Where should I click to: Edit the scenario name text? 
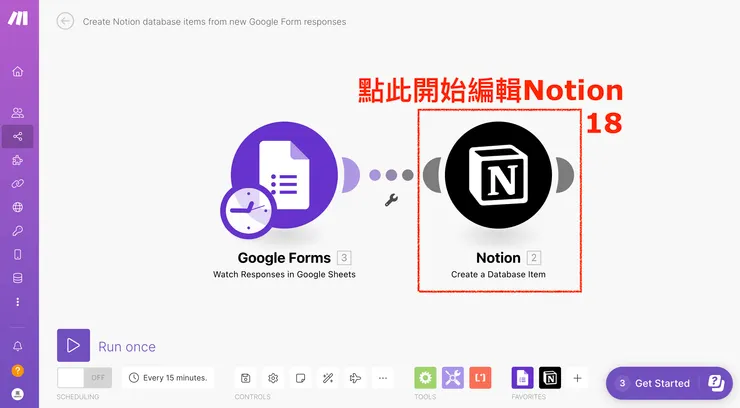tap(214, 22)
